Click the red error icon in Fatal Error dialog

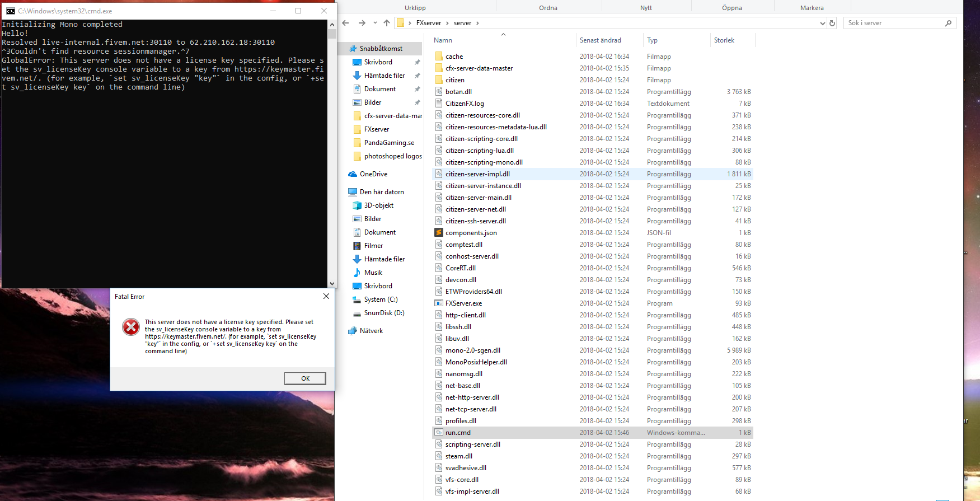click(131, 327)
